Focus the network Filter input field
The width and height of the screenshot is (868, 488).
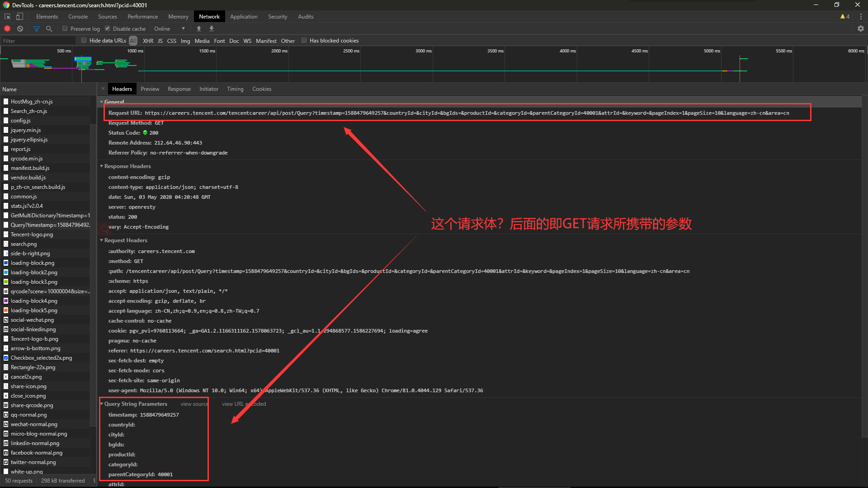(x=38, y=41)
